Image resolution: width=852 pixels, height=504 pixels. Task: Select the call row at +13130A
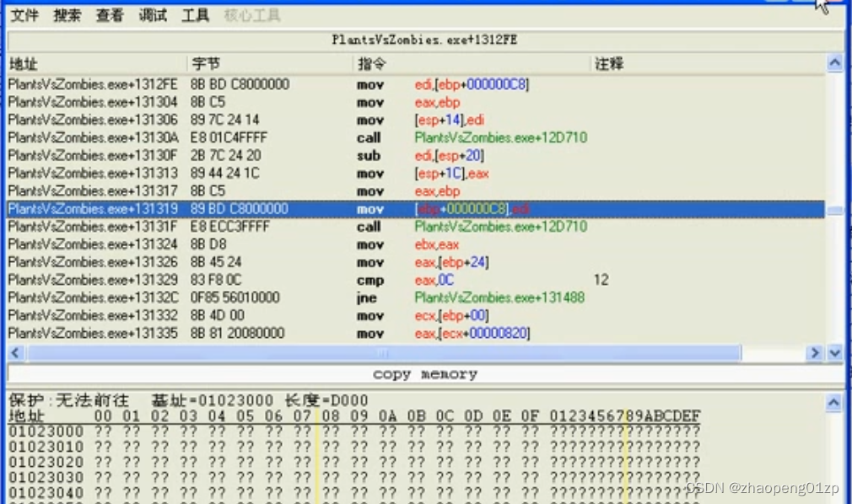pos(416,137)
